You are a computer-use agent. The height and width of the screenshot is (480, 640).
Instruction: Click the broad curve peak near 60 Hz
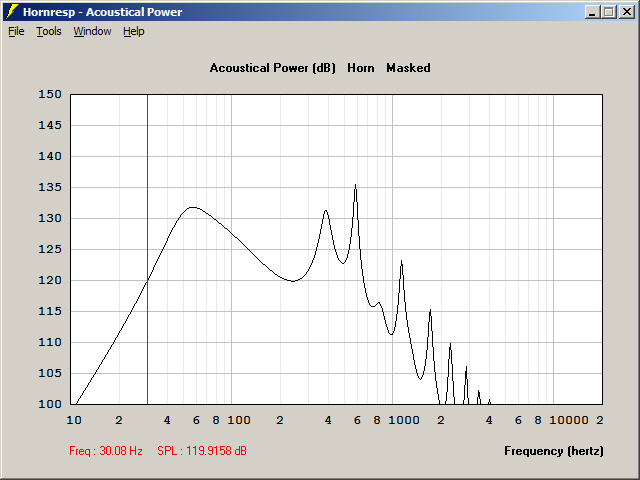(193, 207)
